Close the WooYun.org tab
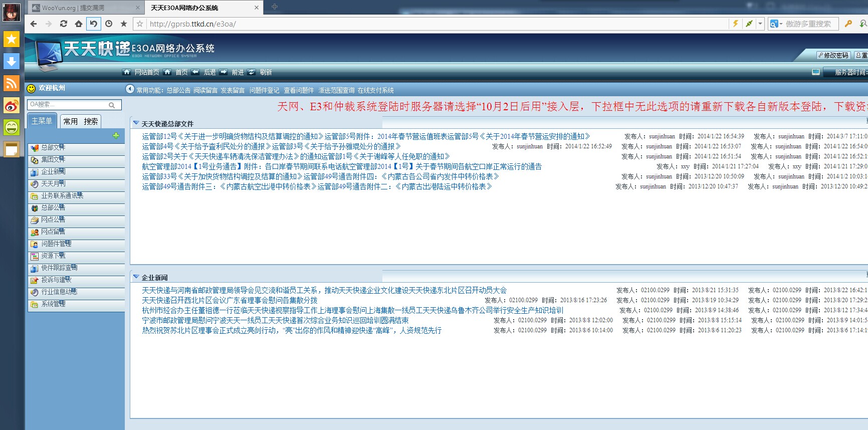Screen dimensions: 868x430 [x=138, y=8]
